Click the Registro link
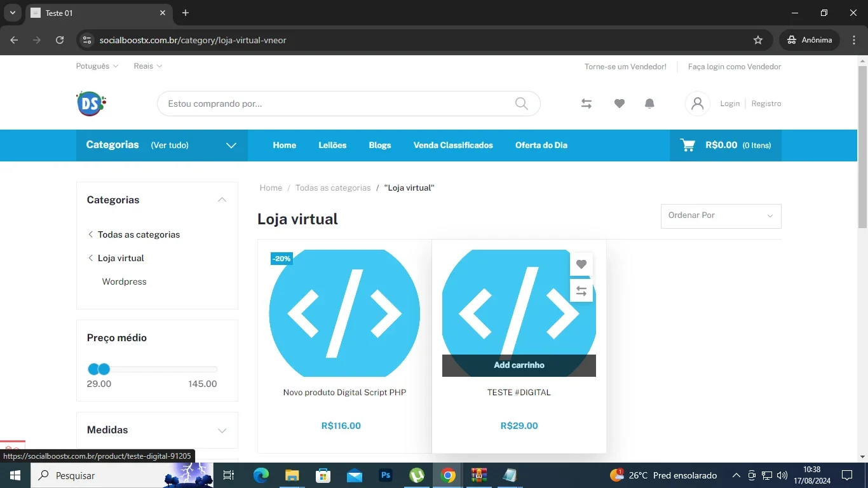The width and height of the screenshot is (868, 488). pyautogui.click(x=766, y=104)
